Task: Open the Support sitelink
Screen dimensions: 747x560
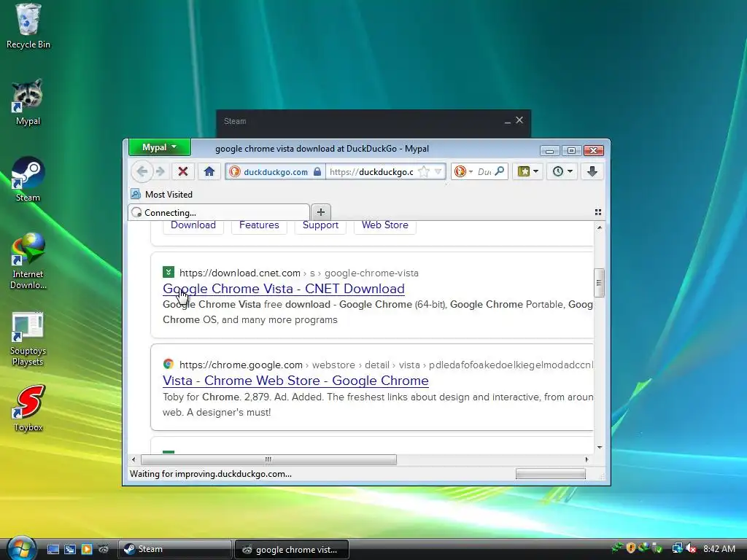Action: point(321,225)
